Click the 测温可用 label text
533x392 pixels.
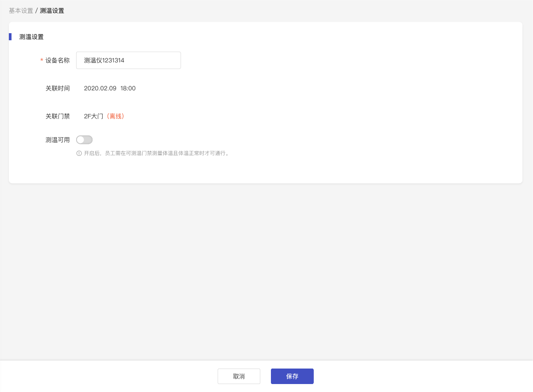pyautogui.click(x=58, y=140)
